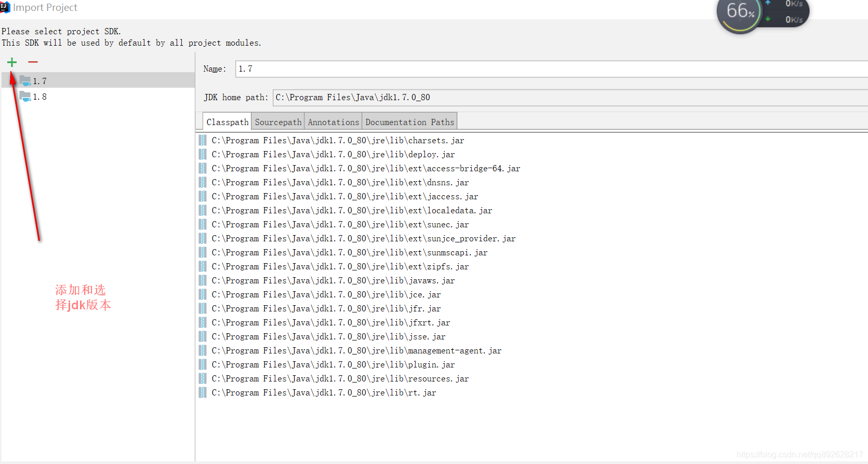Click the jar icon next to dnsns.jar

click(x=203, y=182)
